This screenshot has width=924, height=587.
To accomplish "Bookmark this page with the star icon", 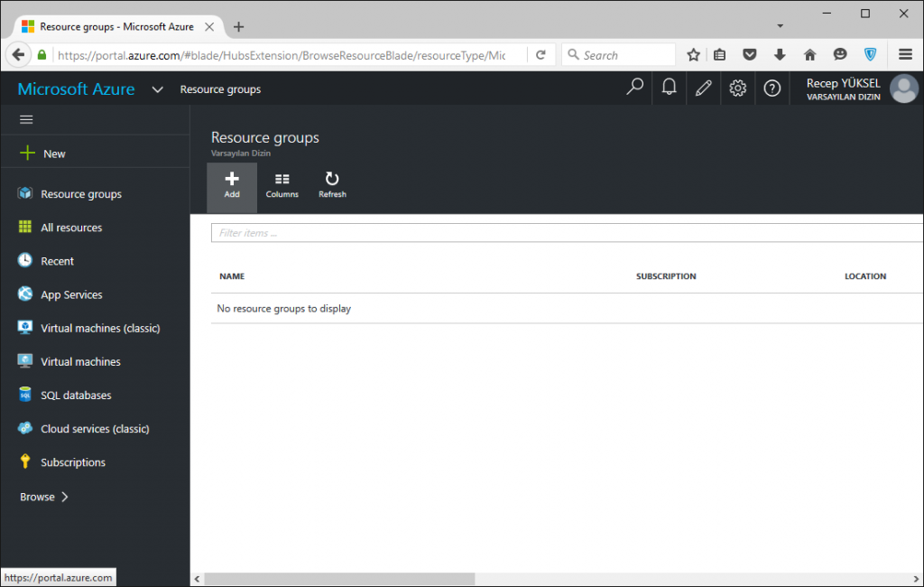I will pos(693,55).
